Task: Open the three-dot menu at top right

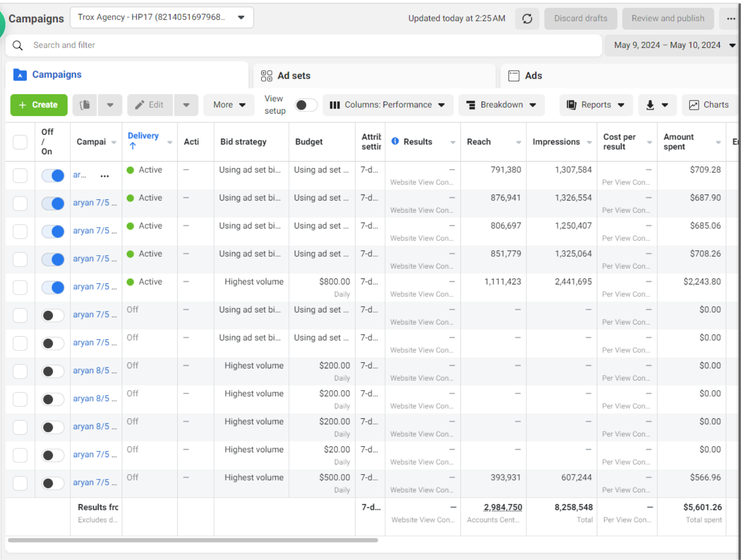Action: click(730, 19)
